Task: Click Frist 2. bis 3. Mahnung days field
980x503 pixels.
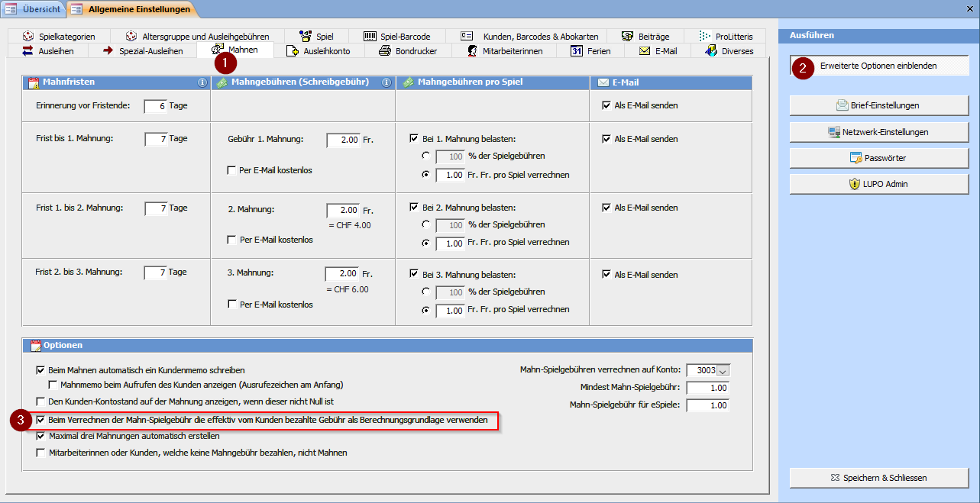Action: [155, 272]
